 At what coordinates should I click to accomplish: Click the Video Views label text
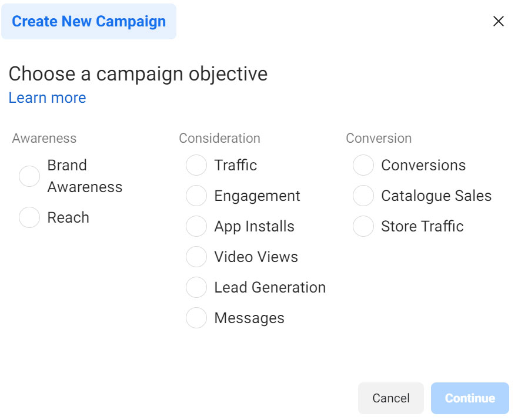point(256,257)
